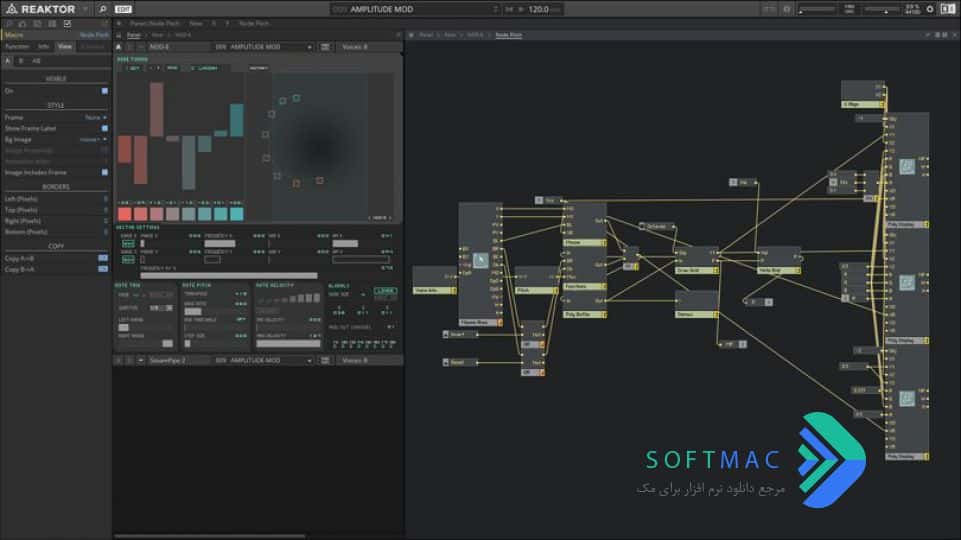
Task: Click the home icon in sidebar toolbar
Action: point(23,23)
